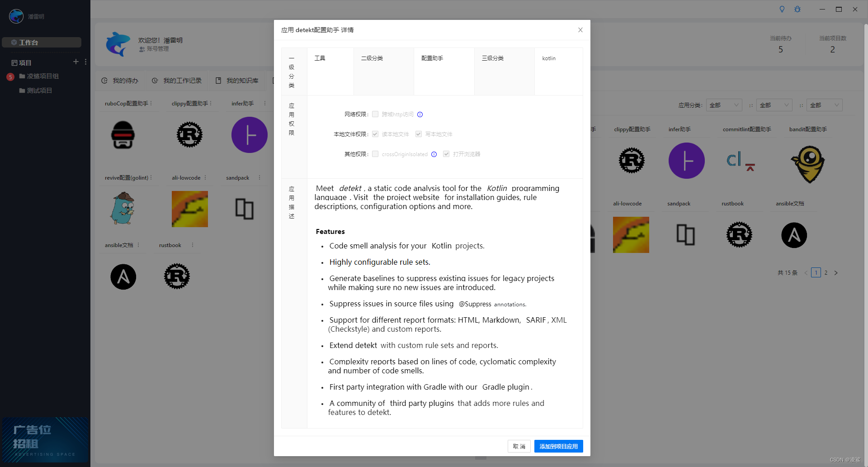Open right-side infer助手 purple icon

tap(687, 161)
